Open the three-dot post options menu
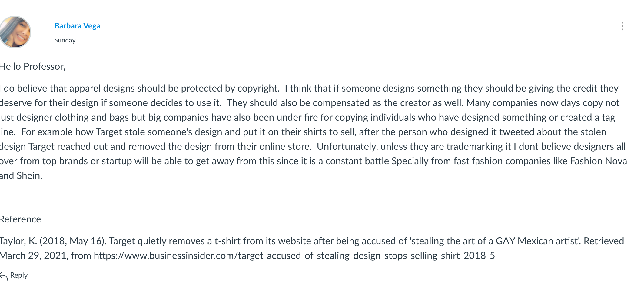Viewport: 644px width, 284px height. pos(622,26)
